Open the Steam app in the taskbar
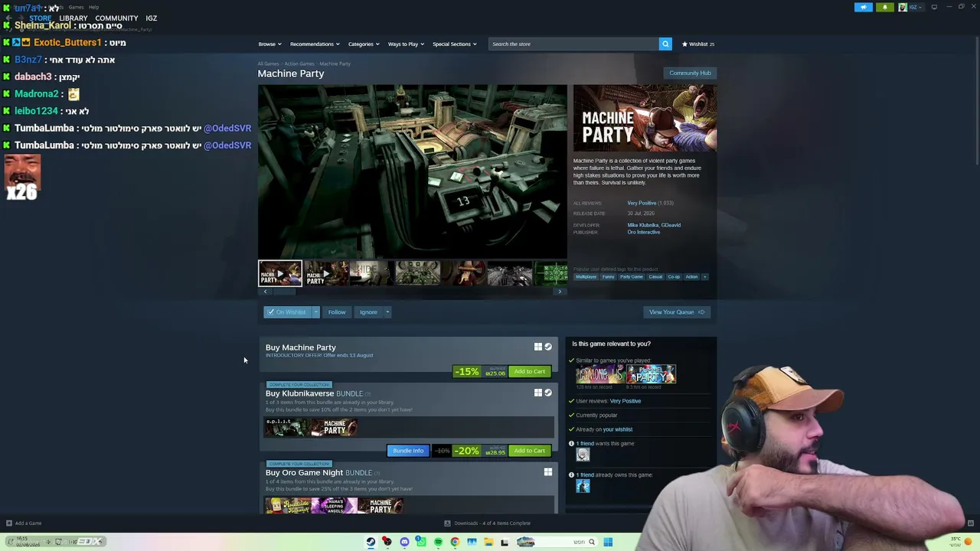980x551 pixels. click(x=371, y=542)
